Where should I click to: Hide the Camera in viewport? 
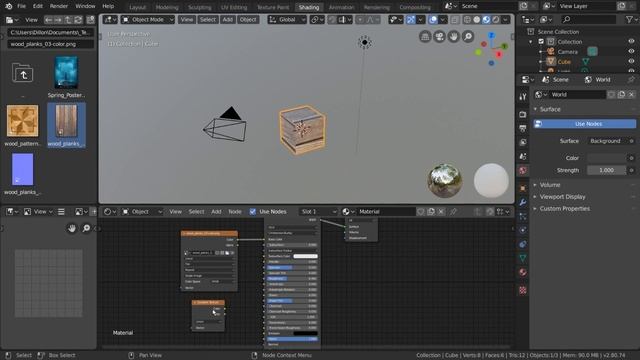pyautogui.click(x=631, y=51)
